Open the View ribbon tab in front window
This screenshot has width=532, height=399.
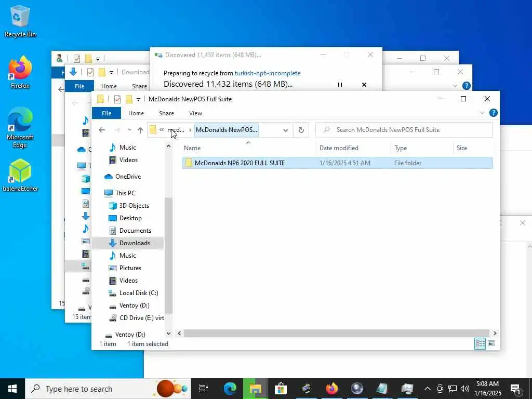click(x=195, y=113)
